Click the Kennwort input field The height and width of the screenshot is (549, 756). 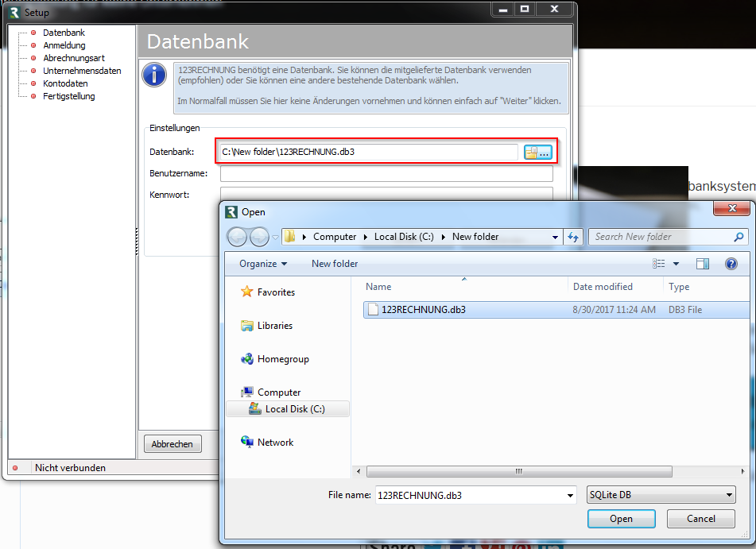(386, 194)
